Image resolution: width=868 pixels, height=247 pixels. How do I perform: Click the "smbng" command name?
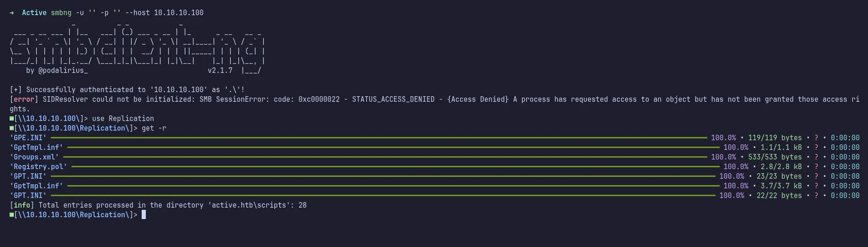click(x=61, y=13)
